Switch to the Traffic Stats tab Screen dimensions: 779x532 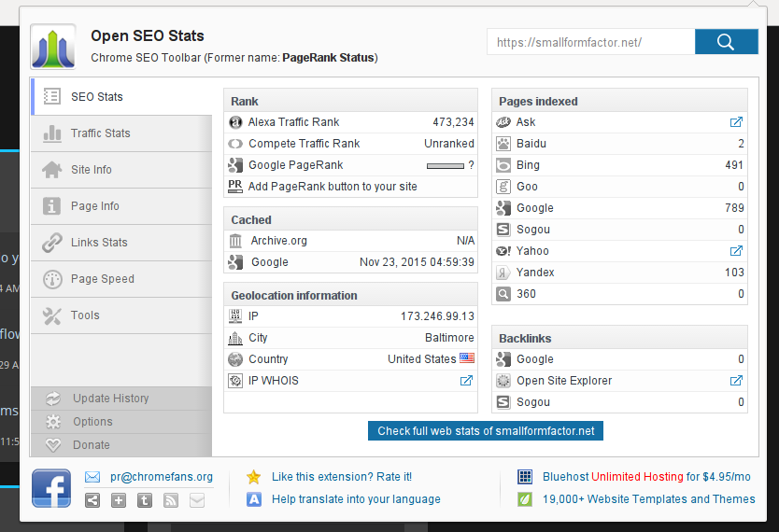121,133
